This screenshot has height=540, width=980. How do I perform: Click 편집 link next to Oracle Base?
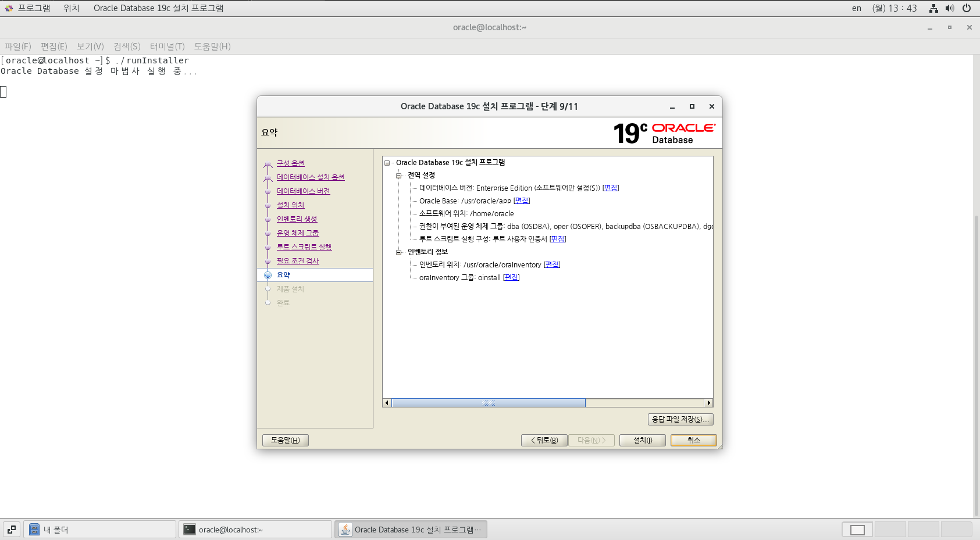[522, 201]
